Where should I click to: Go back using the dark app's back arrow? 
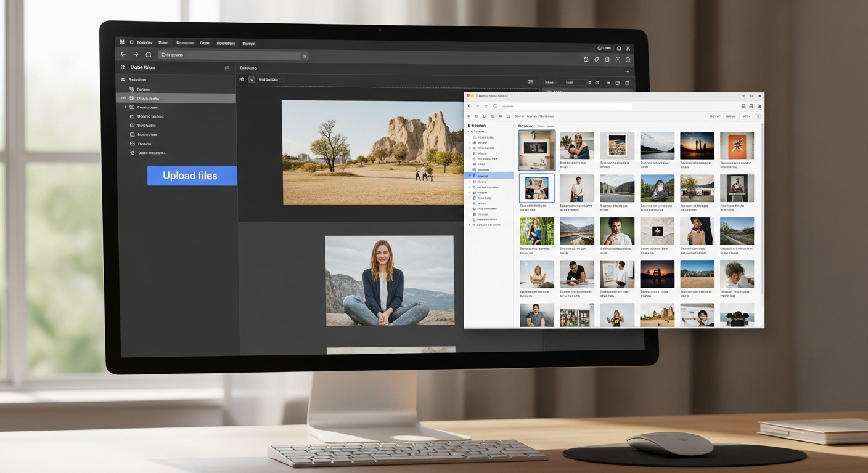coord(123,55)
